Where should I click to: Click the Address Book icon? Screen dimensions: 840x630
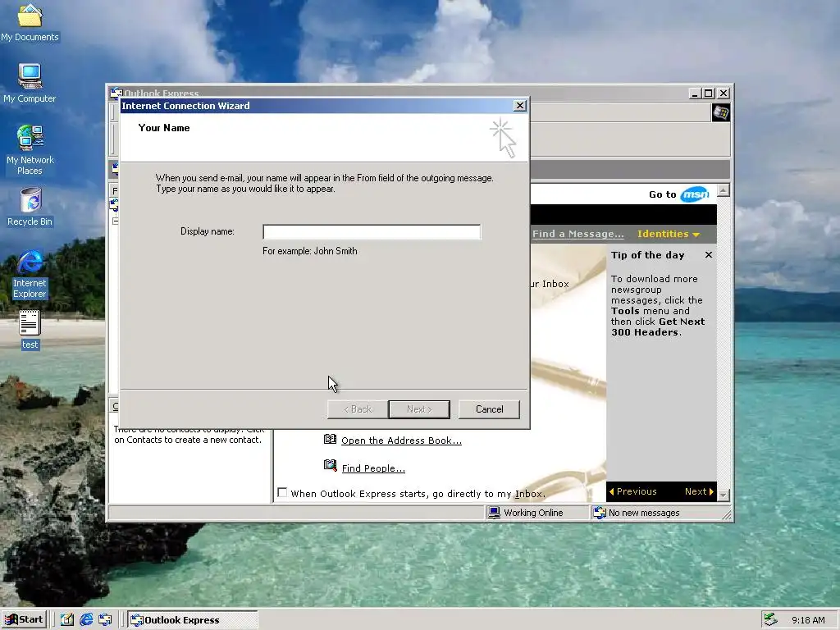point(330,440)
